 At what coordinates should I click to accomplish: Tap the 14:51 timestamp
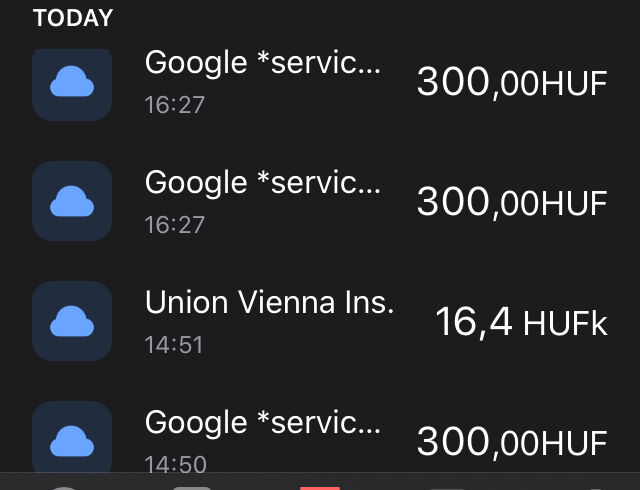pos(174,345)
